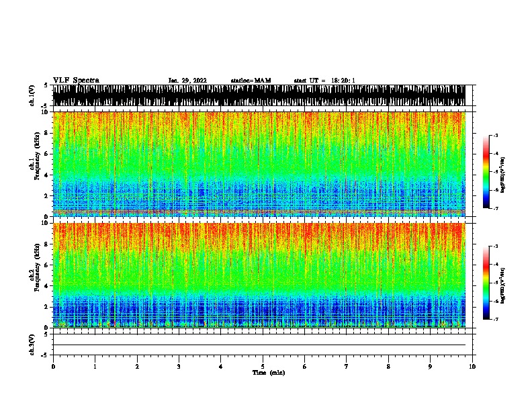Click the "start UT = 18:20:1" header text
Image resolution: width=532 pixels, height=411 pixels.
pos(324,81)
